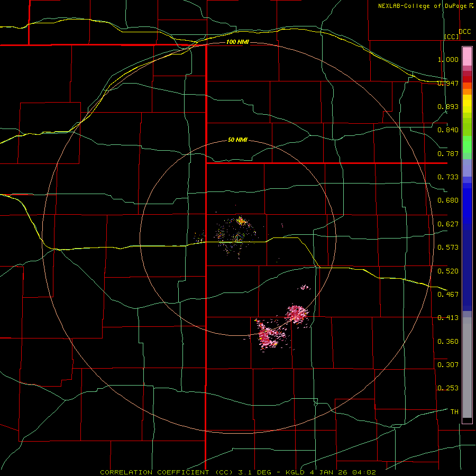Click the 0.307 scale value
Screen dimensions: 476x476
pos(448,365)
